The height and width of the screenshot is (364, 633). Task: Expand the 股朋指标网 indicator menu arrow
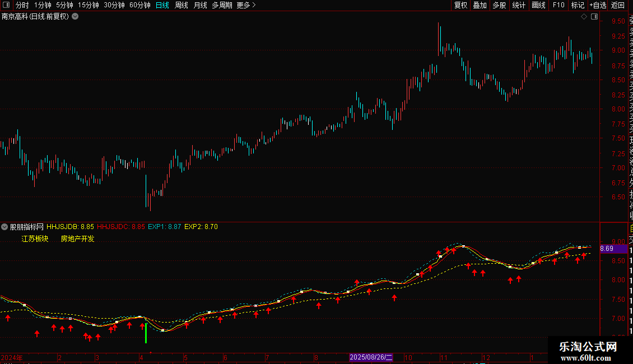[4, 227]
